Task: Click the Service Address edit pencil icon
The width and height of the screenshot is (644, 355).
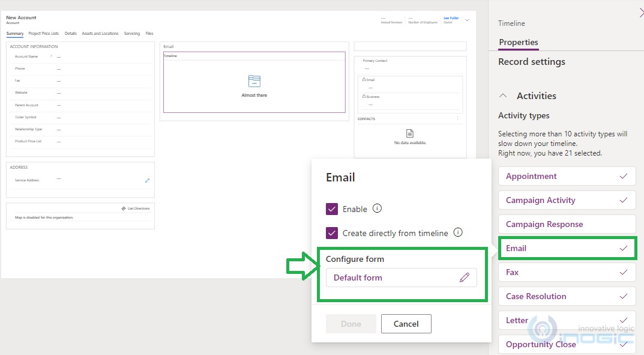Action: click(x=147, y=180)
